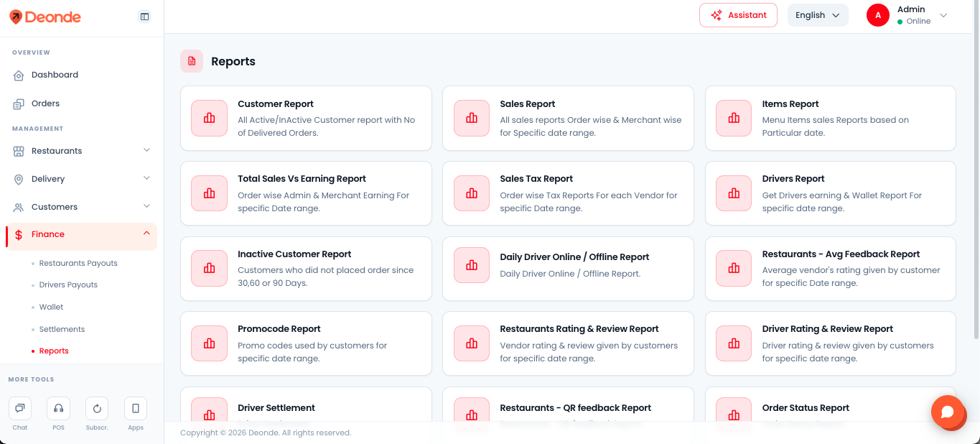
Task: Open the Sales Tax Report title
Action: pyautogui.click(x=536, y=179)
